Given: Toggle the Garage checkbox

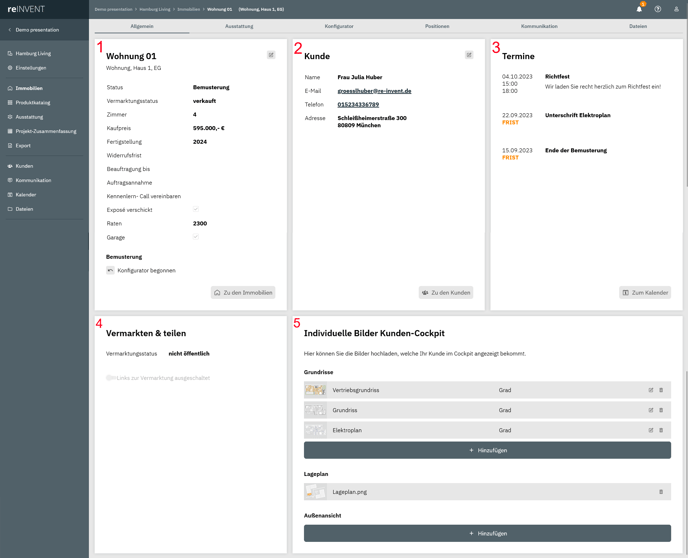Looking at the screenshot, I should (196, 237).
